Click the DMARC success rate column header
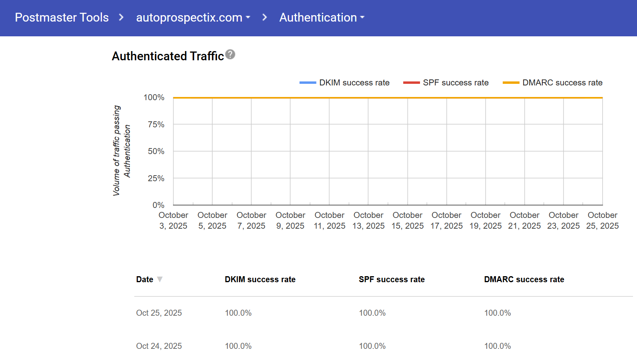637x364 pixels. click(x=524, y=279)
